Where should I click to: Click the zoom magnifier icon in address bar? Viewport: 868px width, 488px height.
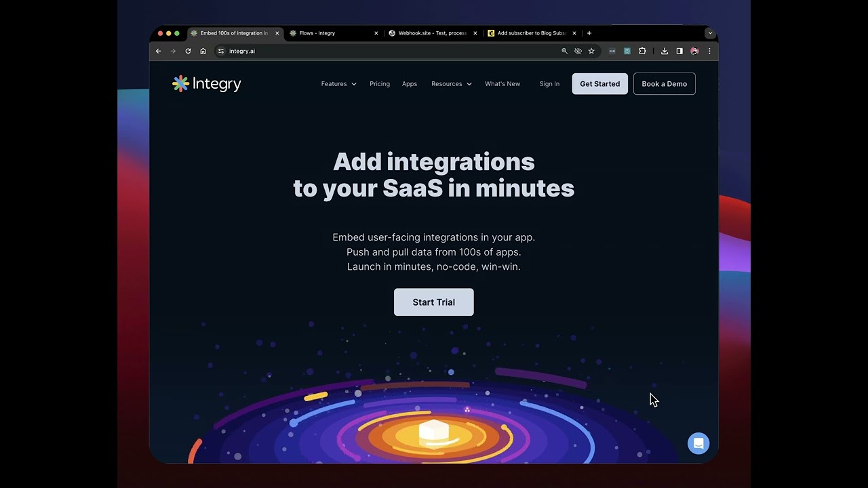click(564, 51)
